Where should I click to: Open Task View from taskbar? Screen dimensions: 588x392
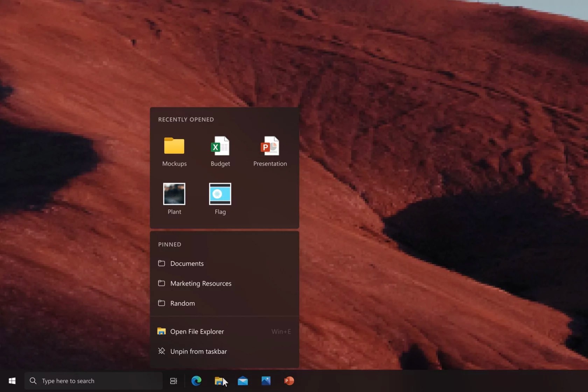174,381
